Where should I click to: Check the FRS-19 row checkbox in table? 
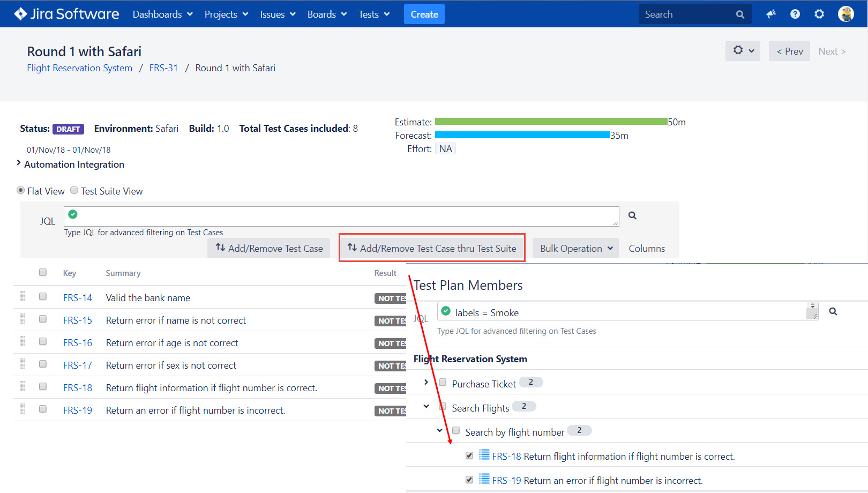43,409
